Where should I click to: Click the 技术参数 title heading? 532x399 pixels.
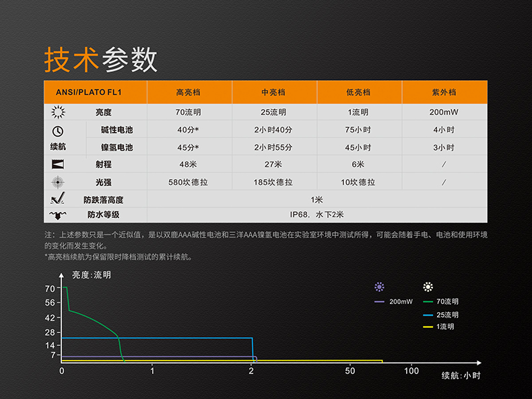101,61
